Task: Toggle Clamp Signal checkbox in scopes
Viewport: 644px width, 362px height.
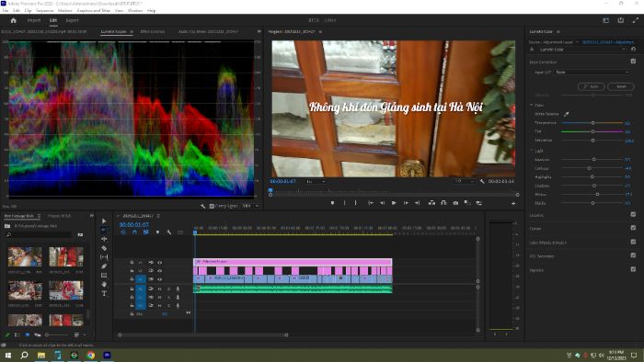Action: [212, 206]
